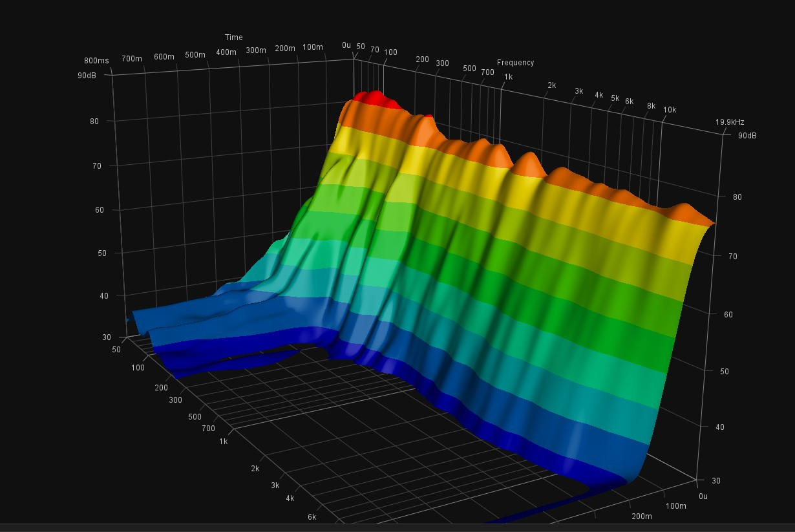Viewport: 795px width, 532px height.
Task: Select the 19.9kHz frequency label
Action: tap(730, 122)
